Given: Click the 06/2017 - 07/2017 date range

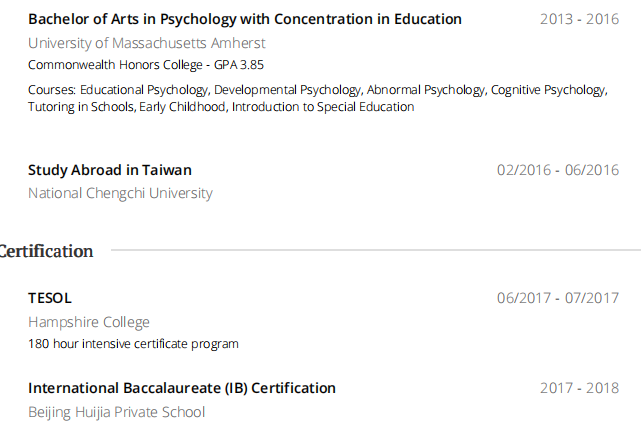Looking at the screenshot, I should pos(558,298).
